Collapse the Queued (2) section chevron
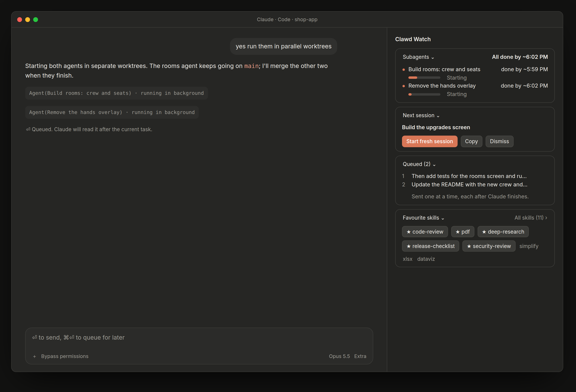This screenshot has width=576, height=392. (x=434, y=165)
